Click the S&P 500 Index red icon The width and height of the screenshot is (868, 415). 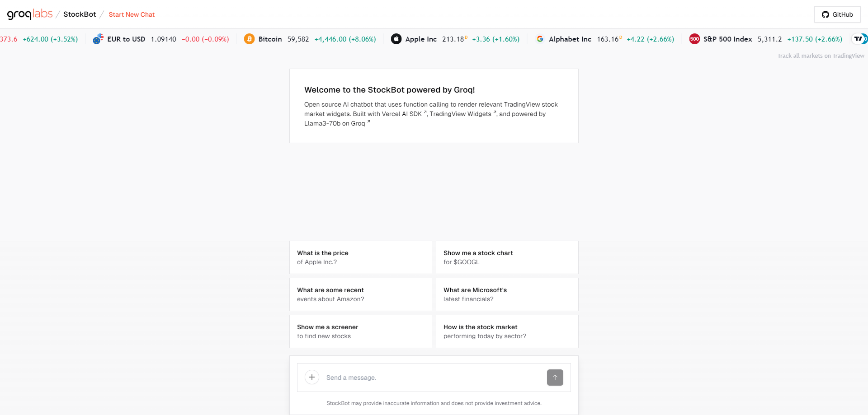click(694, 39)
